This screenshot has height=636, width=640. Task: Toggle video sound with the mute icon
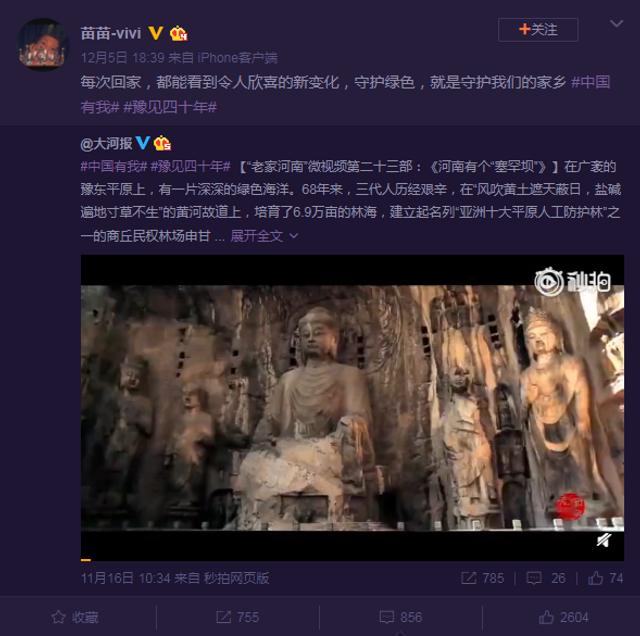(x=604, y=540)
